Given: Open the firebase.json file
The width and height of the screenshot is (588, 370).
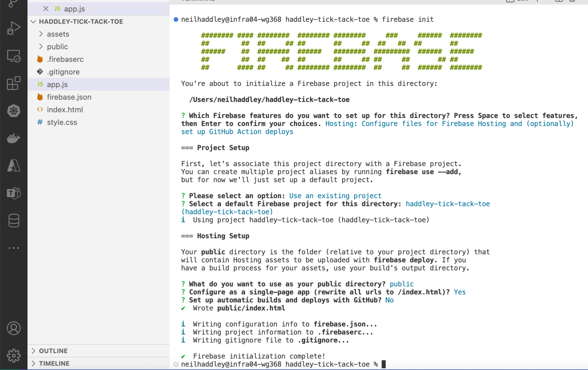Looking at the screenshot, I should click(x=99, y=97).
